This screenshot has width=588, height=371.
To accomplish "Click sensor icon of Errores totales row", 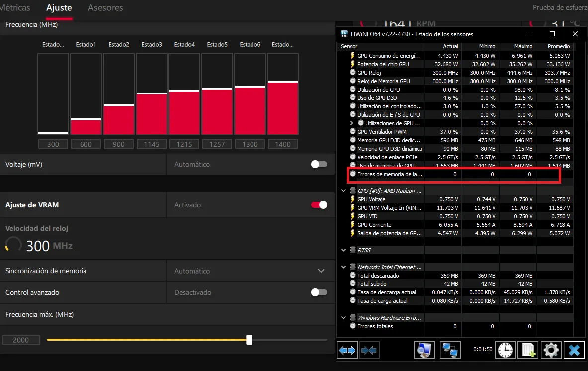I will (x=353, y=326).
